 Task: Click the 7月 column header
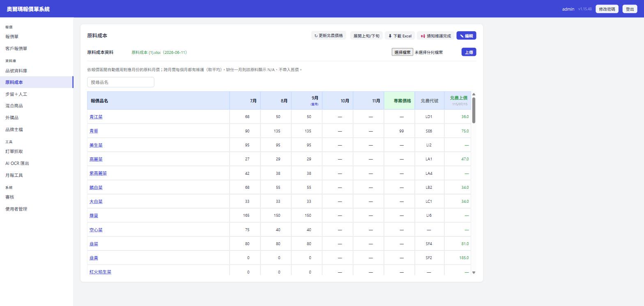pyautogui.click(x=245, y=101)
